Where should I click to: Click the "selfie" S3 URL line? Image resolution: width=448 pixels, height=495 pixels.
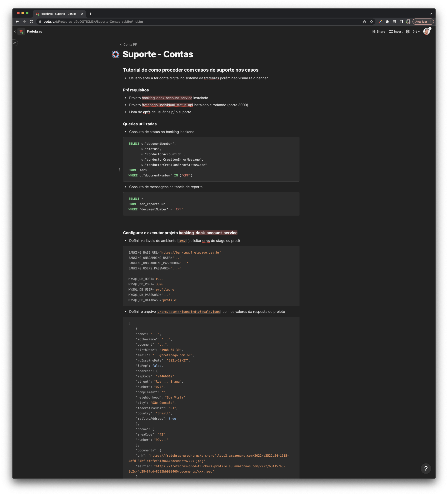[207, 469]
